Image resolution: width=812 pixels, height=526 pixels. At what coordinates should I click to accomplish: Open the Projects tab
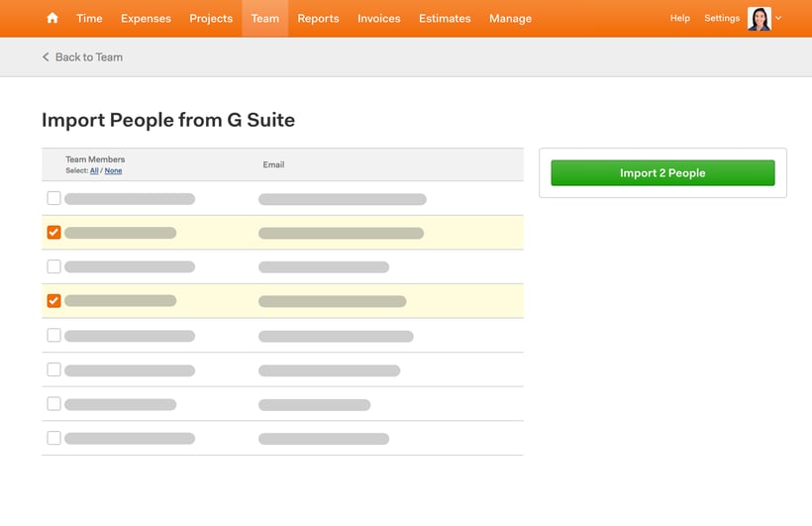211,19
